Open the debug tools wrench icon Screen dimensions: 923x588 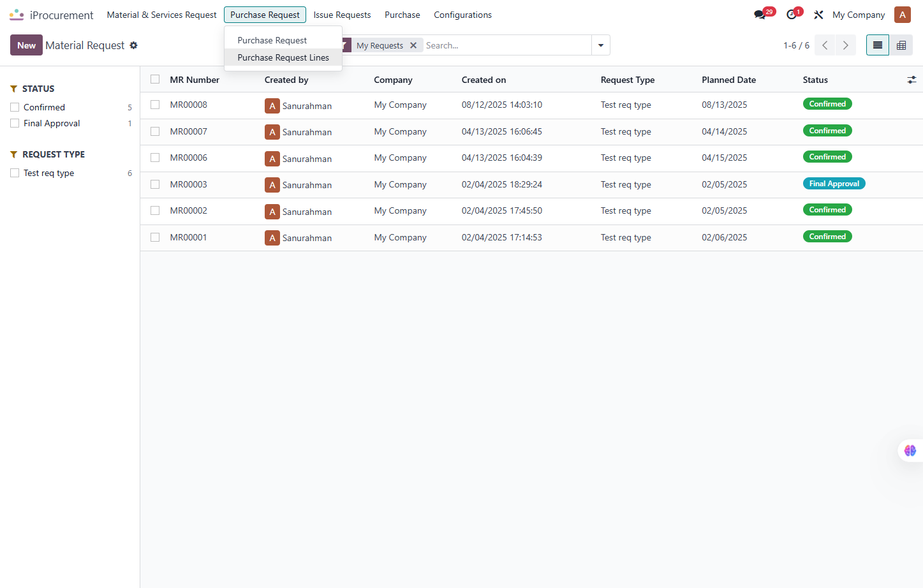pos(818,15)
